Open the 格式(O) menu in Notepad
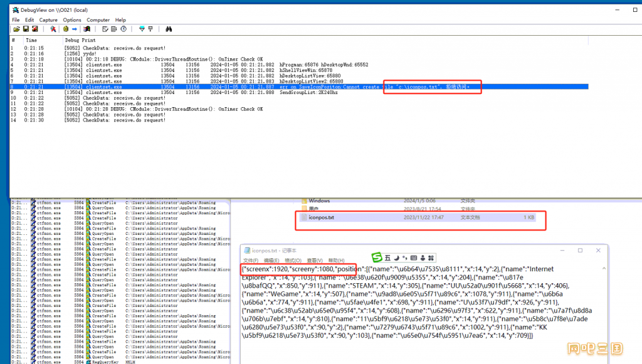The width and height of the screenshot is (642, 364). coord(293,261)
